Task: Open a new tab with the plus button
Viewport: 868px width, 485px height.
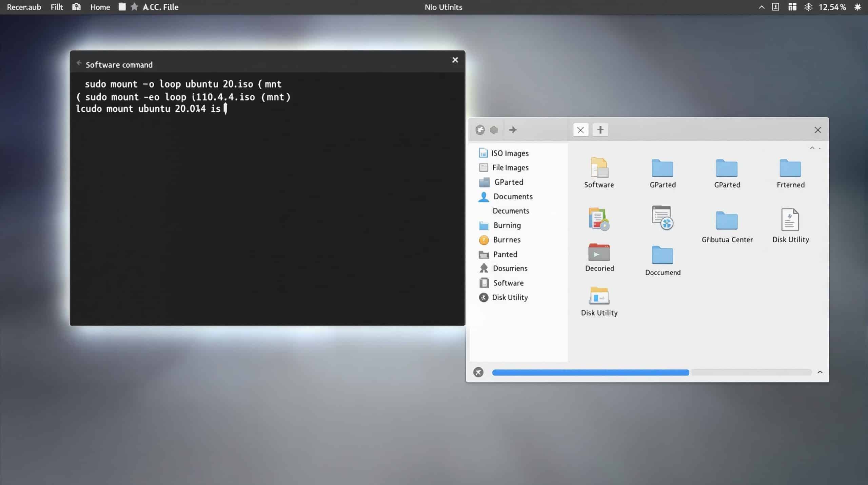Action: [600, 130]
